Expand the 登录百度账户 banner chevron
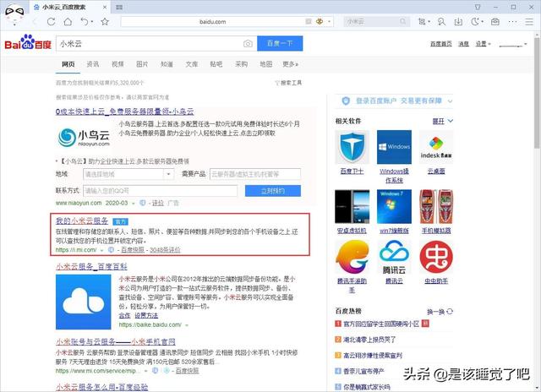The width and height of the screenshot is (541, 392). point(450,101)
